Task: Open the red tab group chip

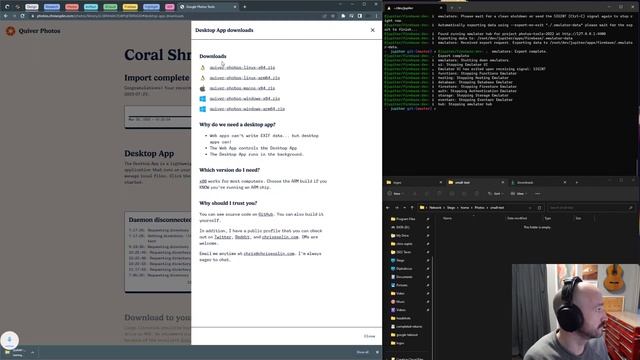Action: 71,7
